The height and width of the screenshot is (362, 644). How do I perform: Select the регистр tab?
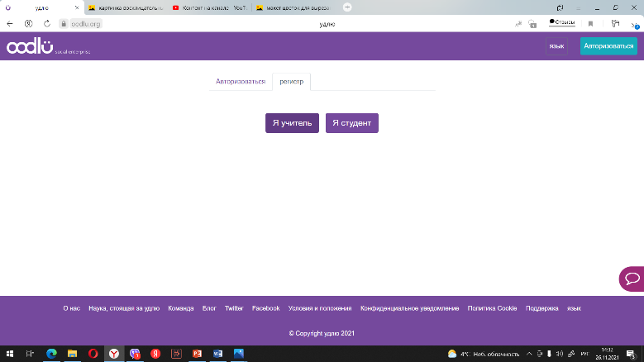pos(291,82)
